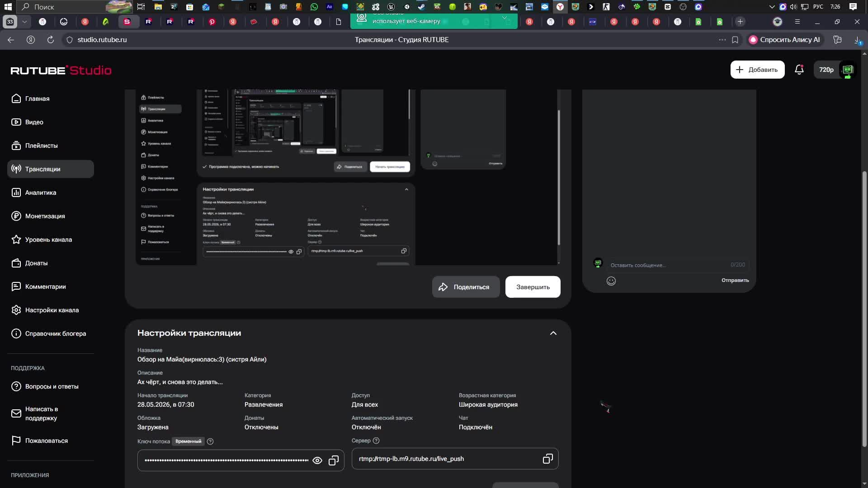868x488 pixels.
Task: Open Вопросы и ответы support page
Action: pyautogui.click(x=51, y=386)
